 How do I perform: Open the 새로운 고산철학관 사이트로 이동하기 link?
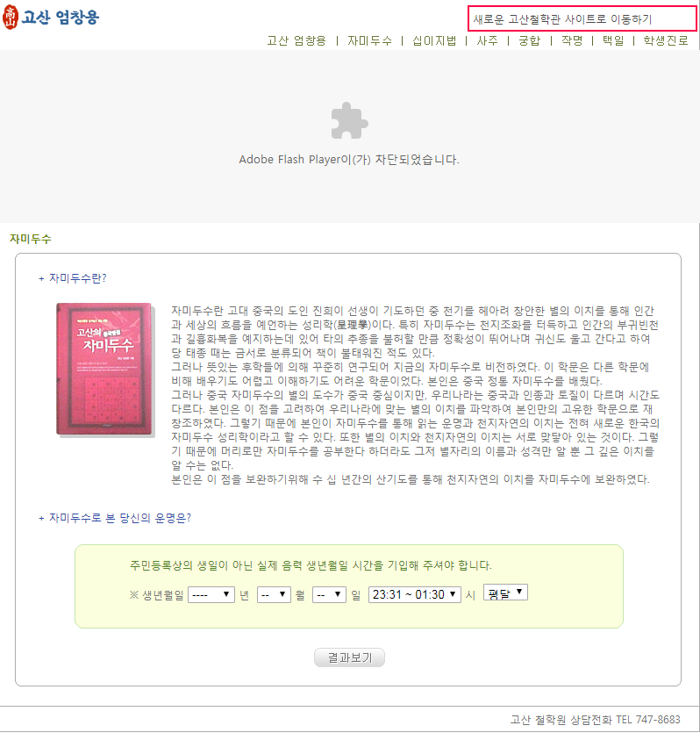562,19
